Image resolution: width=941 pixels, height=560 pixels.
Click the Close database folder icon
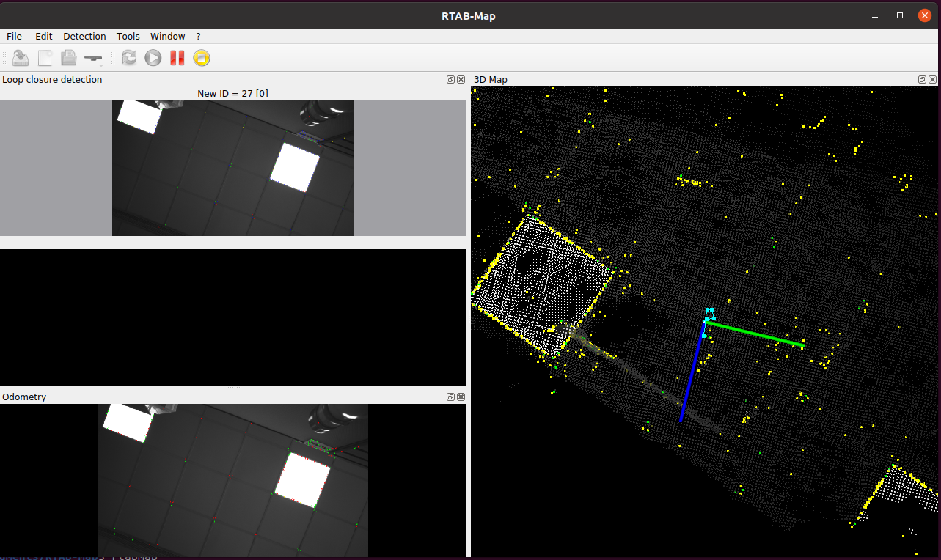pos(68,58)
